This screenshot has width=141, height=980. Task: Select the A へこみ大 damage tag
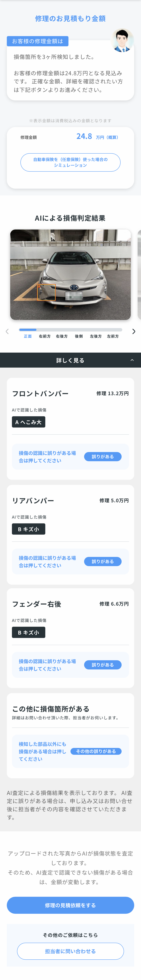click(28, 422)
